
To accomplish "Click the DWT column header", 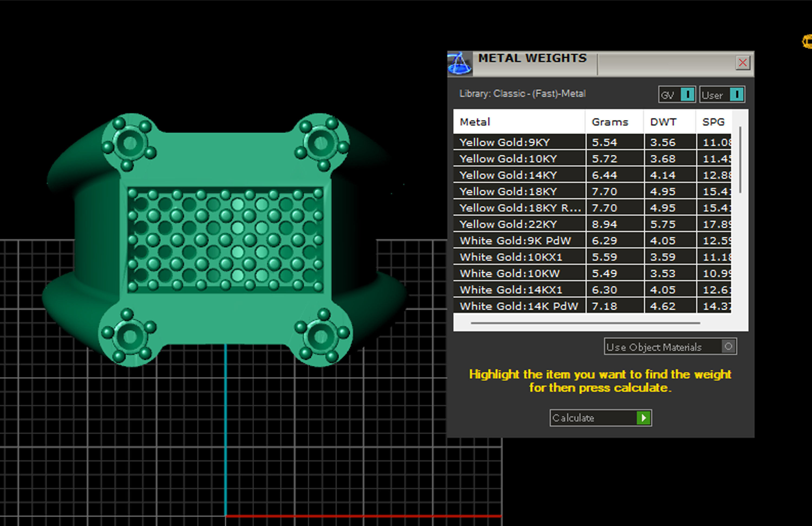I will 663,122.
